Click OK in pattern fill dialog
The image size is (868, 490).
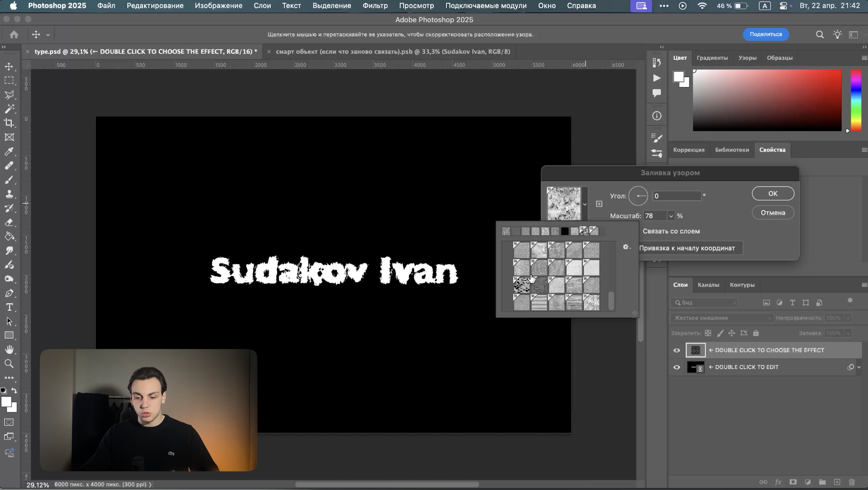(x=773, y=193)
